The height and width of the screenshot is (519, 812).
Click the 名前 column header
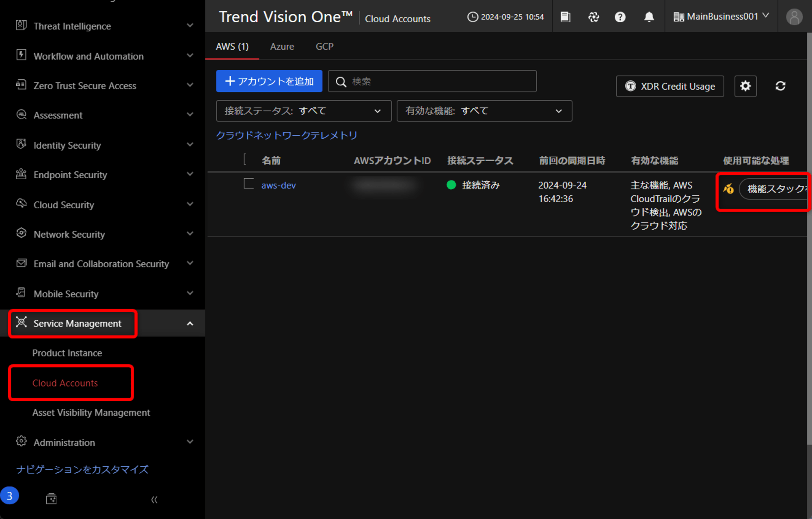tap(271, 161)
